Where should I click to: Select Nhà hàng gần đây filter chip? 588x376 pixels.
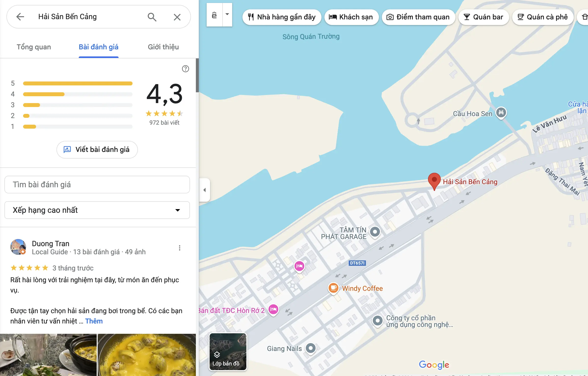[x=282, y=17]
